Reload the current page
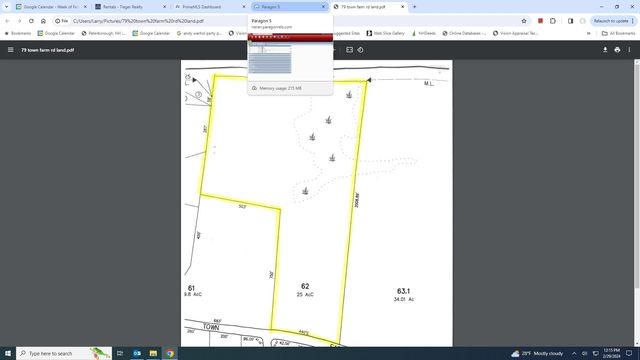The width and height of the screenshot is (640, 360). pos(31,21)
